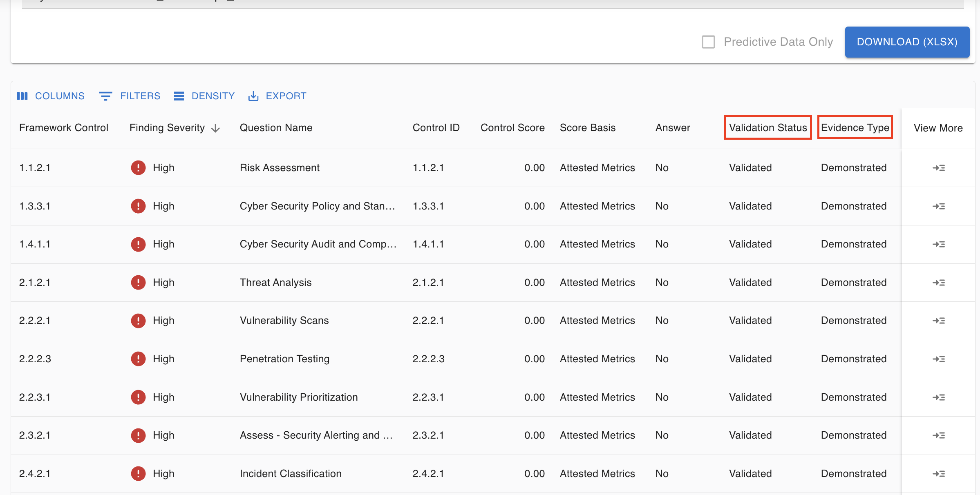Click Framework Control cell 1.1.2.1

click(35, 168)
